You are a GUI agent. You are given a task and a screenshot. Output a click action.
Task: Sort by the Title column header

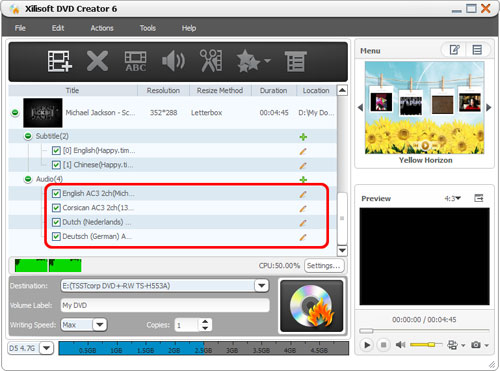pyautogui.click(x=73, y=90)
